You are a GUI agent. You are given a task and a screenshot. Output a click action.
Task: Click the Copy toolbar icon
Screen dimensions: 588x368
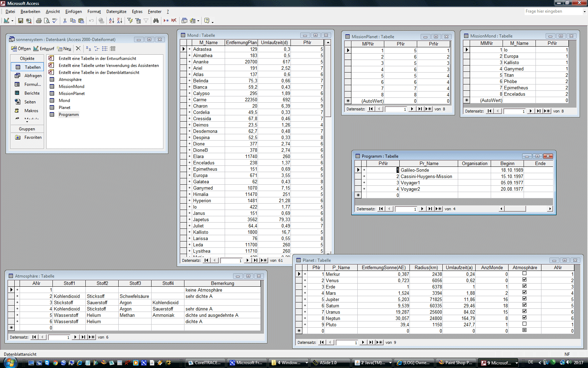73,21
